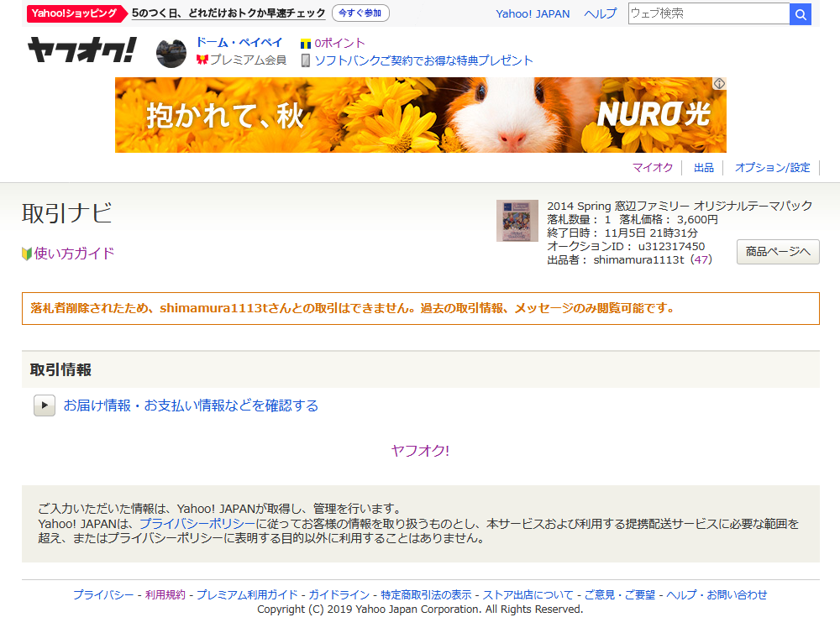Viewport: 840px width, 633px height.
Task: Open the ヘルプ link in header
Action: click(x=600, y=14)
